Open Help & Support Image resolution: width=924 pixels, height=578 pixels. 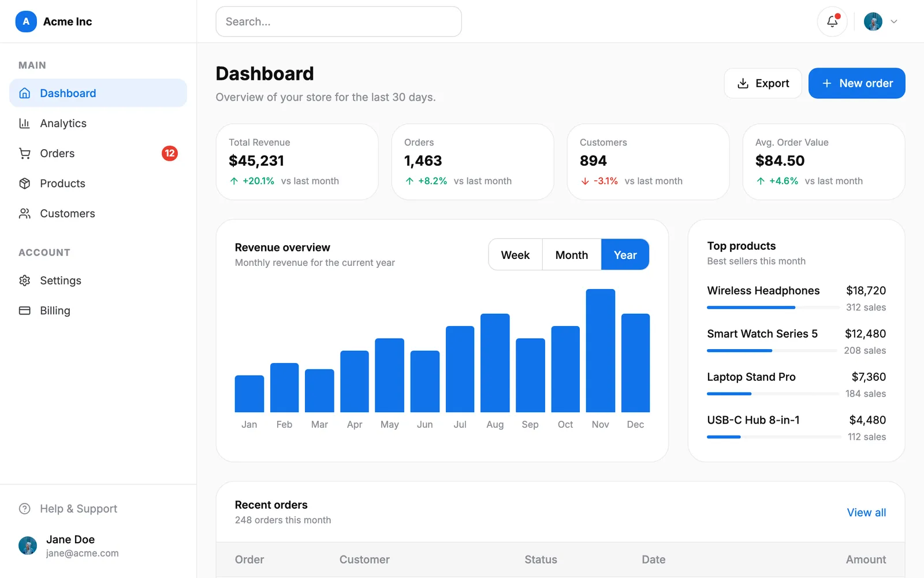(x=98, y=509)
